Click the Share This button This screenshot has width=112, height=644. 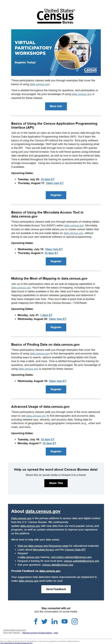(56, 483)
